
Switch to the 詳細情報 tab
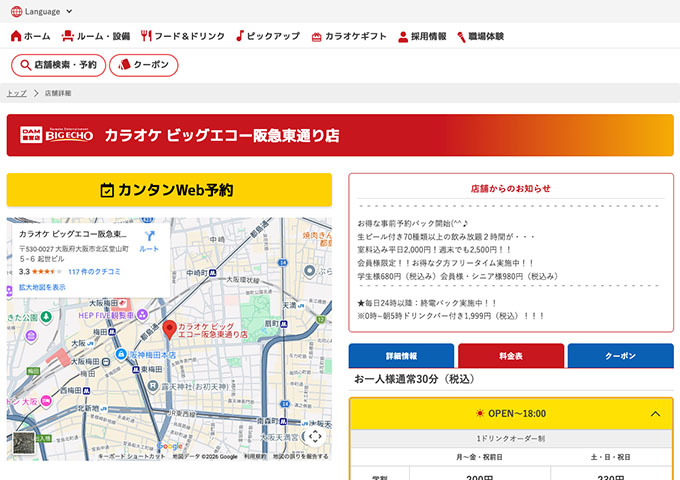point(401,356)
